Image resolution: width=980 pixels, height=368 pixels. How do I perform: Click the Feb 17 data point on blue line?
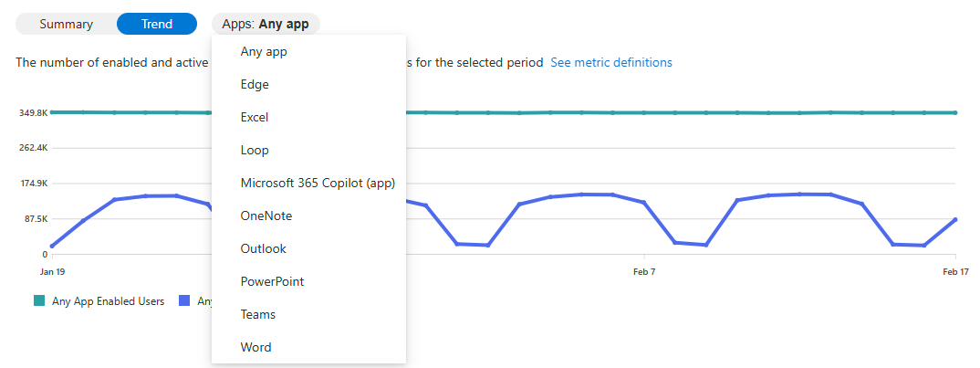(955, 219)
